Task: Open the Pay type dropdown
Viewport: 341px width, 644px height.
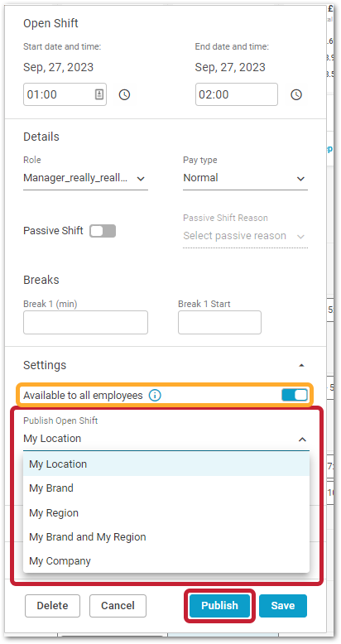Action: [245, 178]
